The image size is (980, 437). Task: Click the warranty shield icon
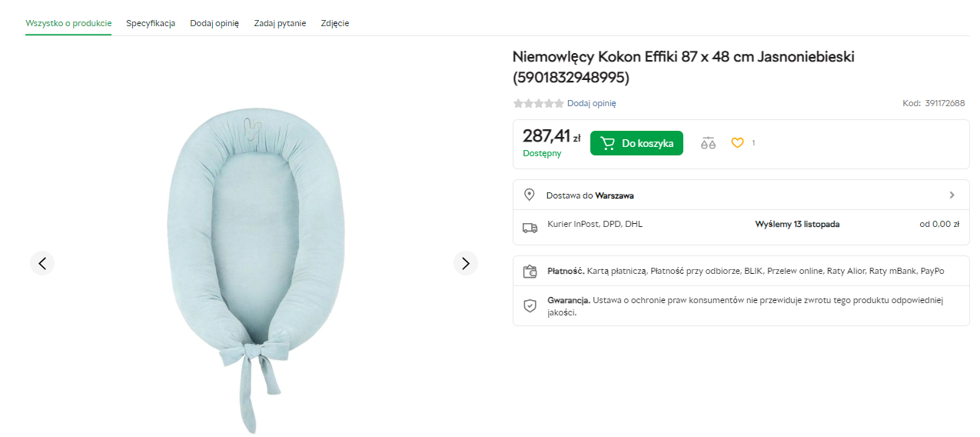tap(530, 305)
